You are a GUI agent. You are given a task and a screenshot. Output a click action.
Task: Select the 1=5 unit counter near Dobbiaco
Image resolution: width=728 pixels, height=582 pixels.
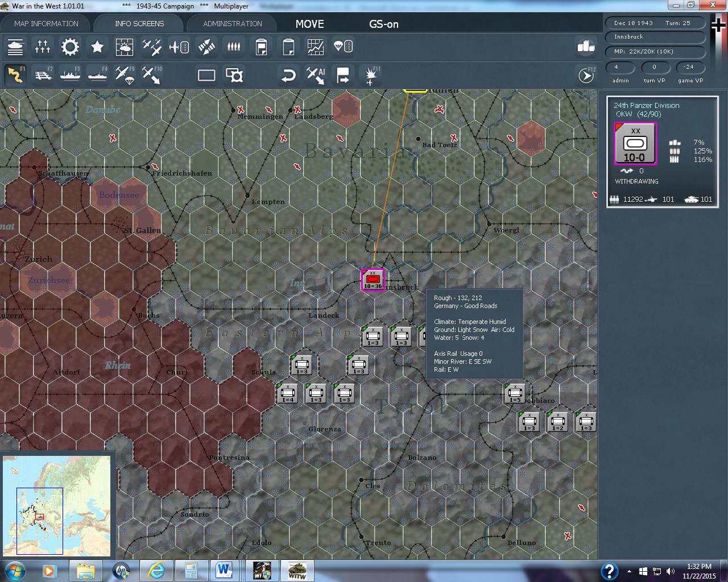coord(515,393)
